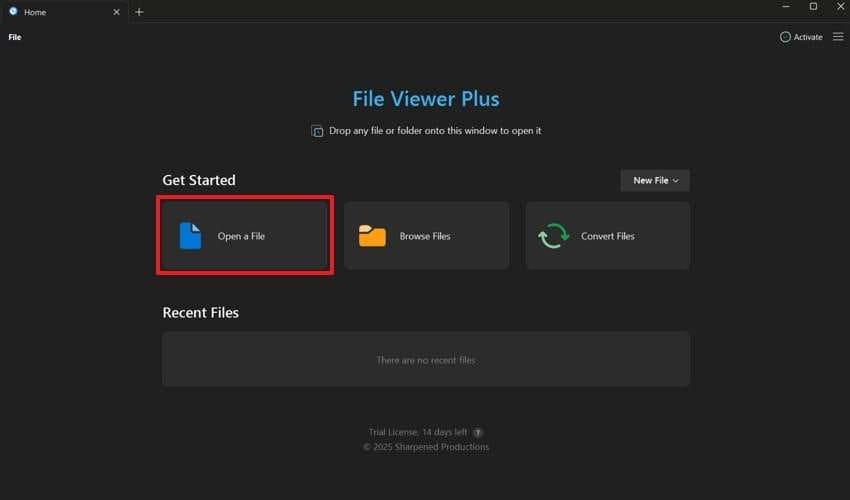Viewport: 850px width, 500px height.
Task: Click the drop file window icon
Action: tap(317, 131)
